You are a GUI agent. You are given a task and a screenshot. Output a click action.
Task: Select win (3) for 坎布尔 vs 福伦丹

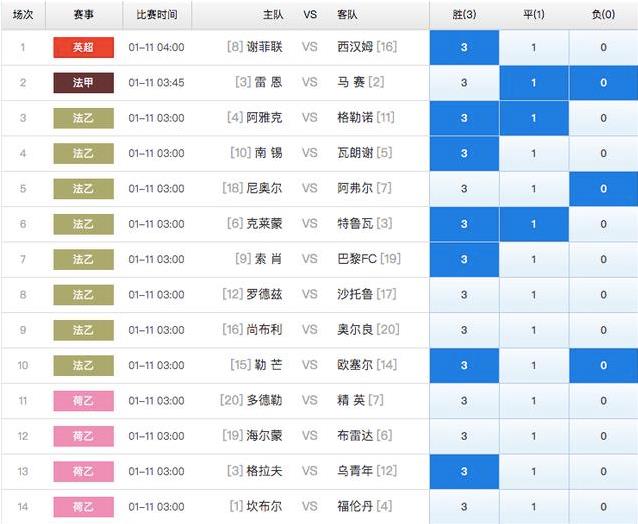pos(464,507)
